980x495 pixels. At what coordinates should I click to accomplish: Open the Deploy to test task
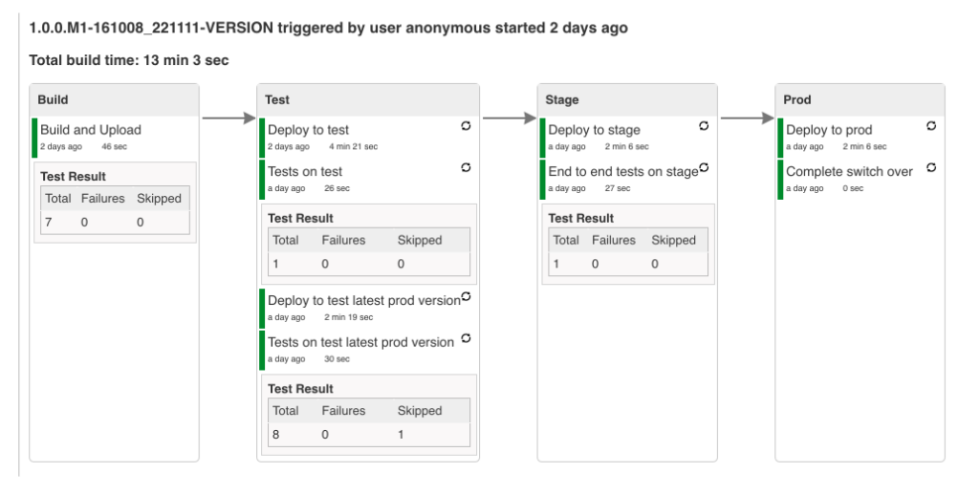point(308,130)
